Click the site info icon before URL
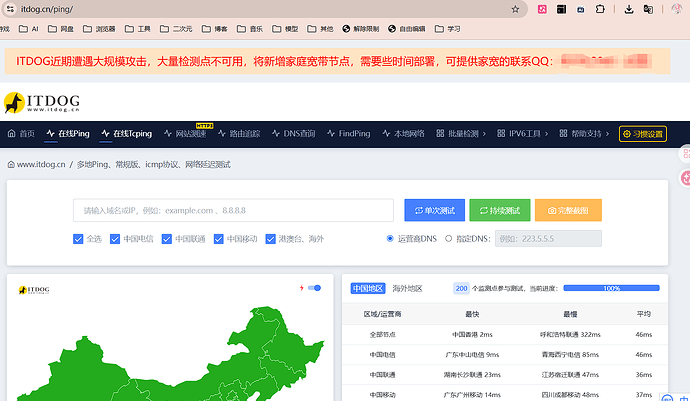Viewport: 690px width, 401px height. 10,9
